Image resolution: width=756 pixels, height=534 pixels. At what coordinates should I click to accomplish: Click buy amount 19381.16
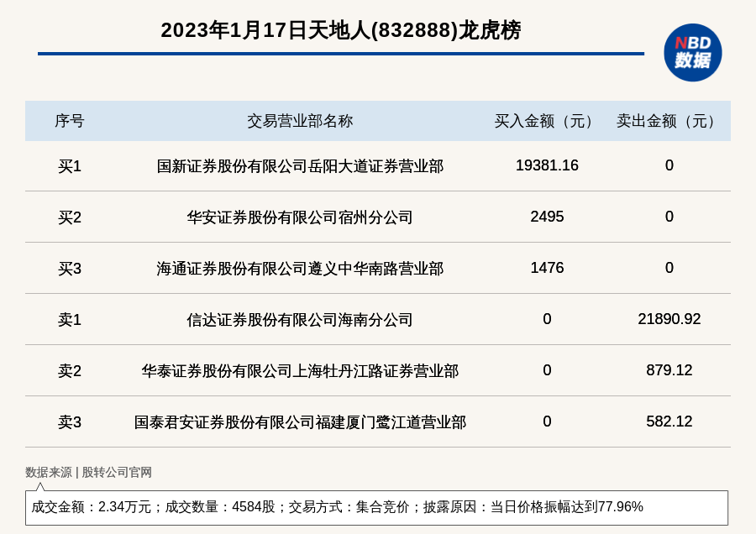click(547, 165)
